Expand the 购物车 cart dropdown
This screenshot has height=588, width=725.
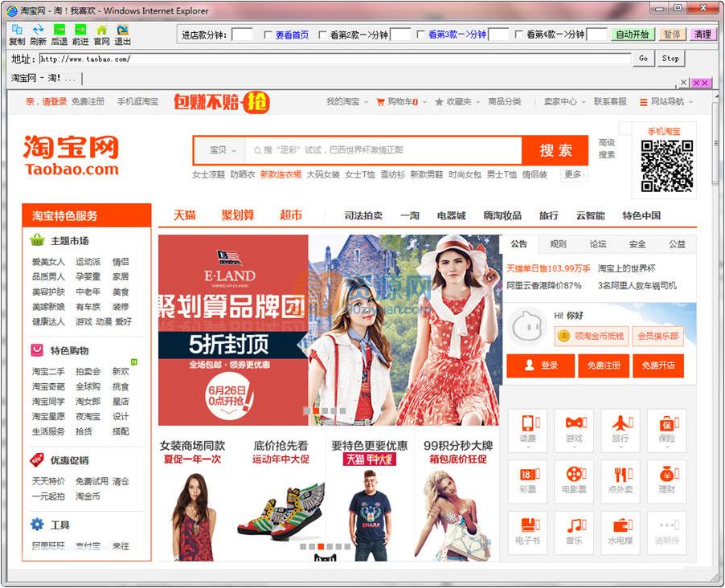click(x=402, y=102)
